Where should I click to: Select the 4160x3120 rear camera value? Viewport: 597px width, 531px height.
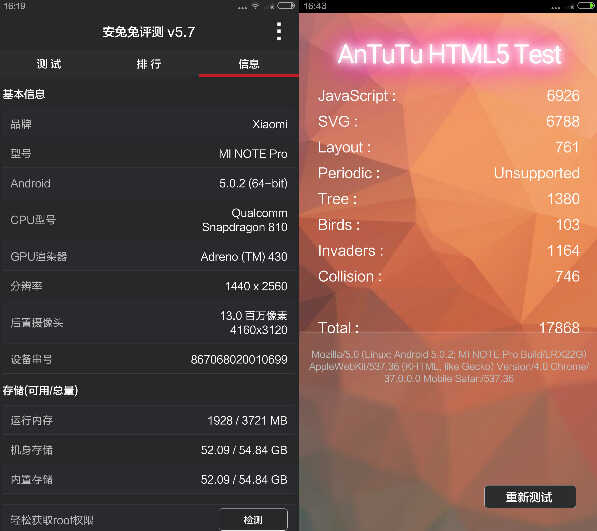point(259,330)
